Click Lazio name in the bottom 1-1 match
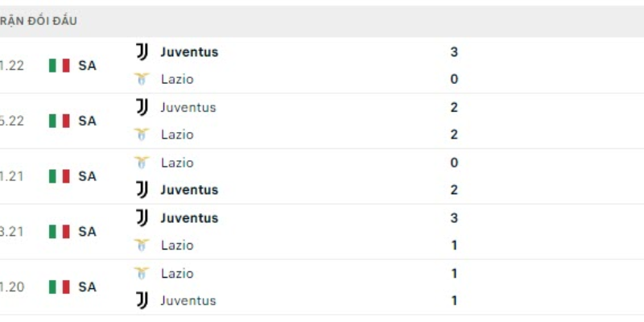Viewport: 644px width, 322px height. click(x=177, y=273)
